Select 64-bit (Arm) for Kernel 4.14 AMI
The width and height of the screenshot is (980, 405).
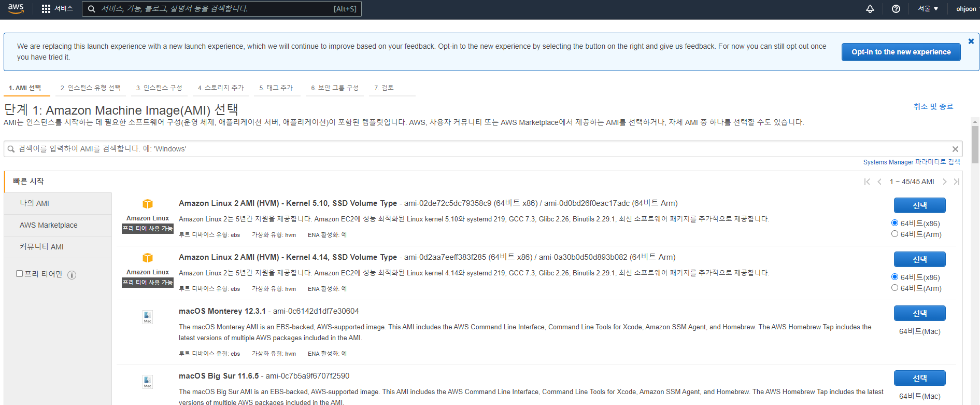[x=894, y=288]
